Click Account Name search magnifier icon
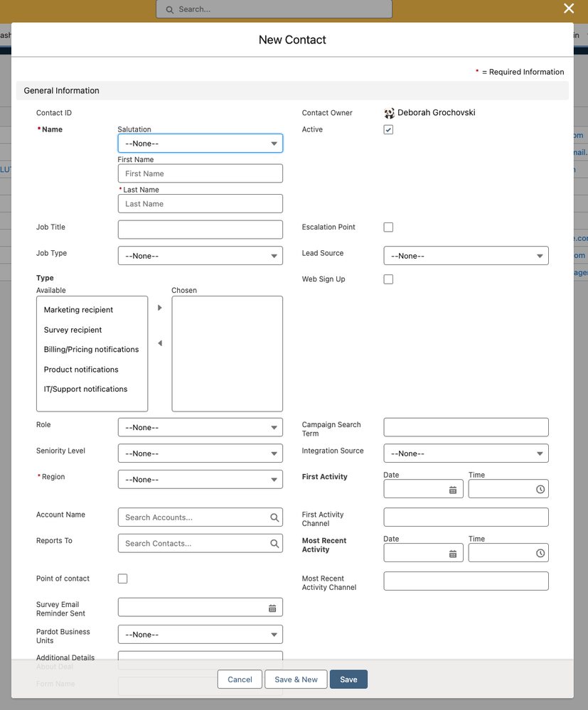Image resolution: width=588 pixels, height=710 pixels. 274,517
